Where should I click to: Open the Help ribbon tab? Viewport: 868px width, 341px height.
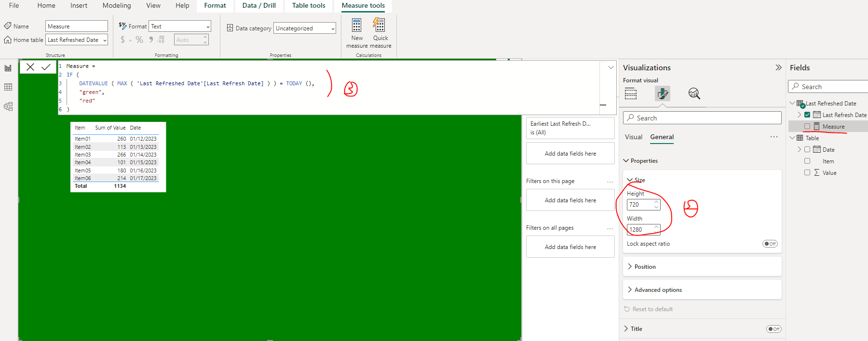click(182, 5)
